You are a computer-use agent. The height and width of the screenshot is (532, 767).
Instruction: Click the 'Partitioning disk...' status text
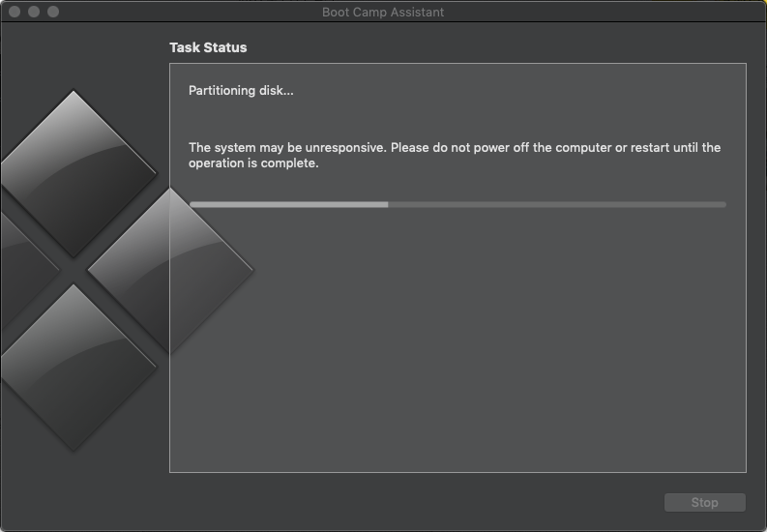pos(241,91)
